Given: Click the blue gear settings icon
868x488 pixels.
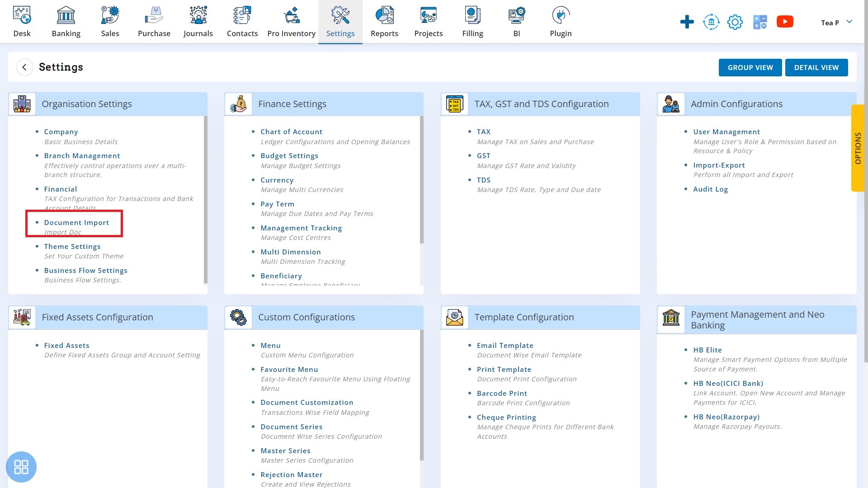Looking at the screenshot, I should (x=735, y=22).
